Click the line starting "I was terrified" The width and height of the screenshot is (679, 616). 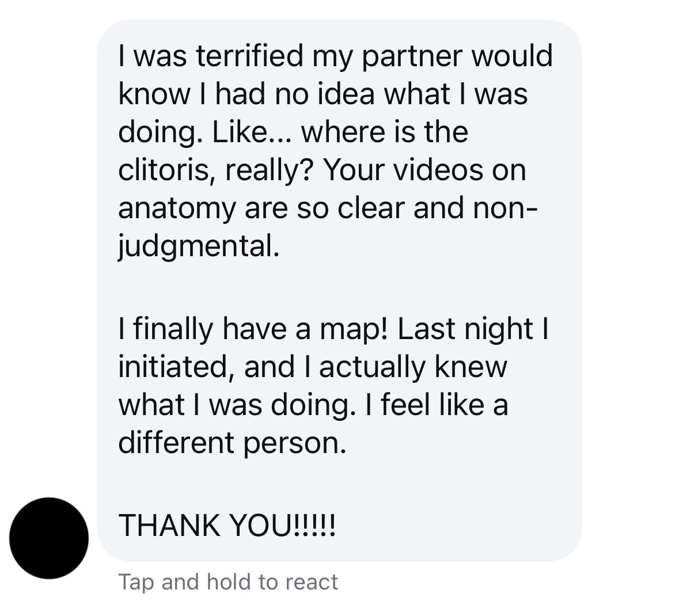click(x=335, y=56)
